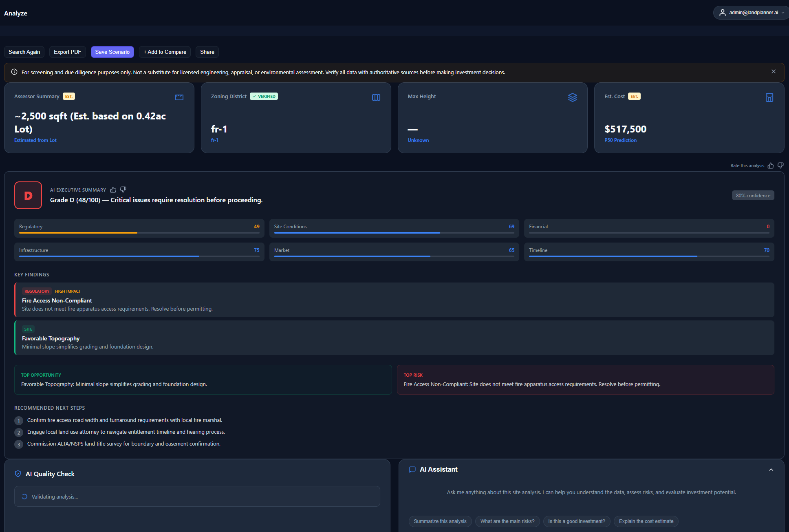Click the building icon in Est. Cost card
This screenshot has height=532, width=789.
pos(769,97)
